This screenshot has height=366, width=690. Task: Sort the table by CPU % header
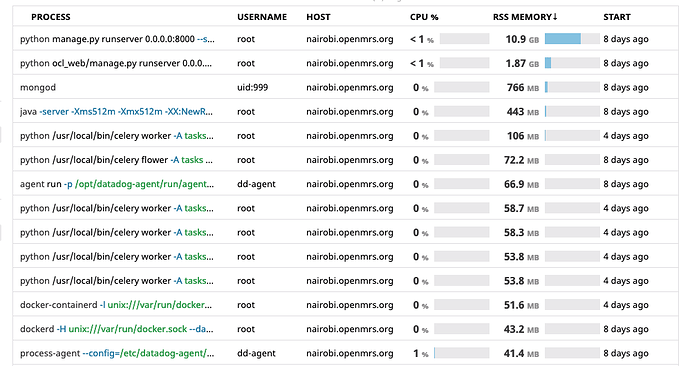coord(424,17)
